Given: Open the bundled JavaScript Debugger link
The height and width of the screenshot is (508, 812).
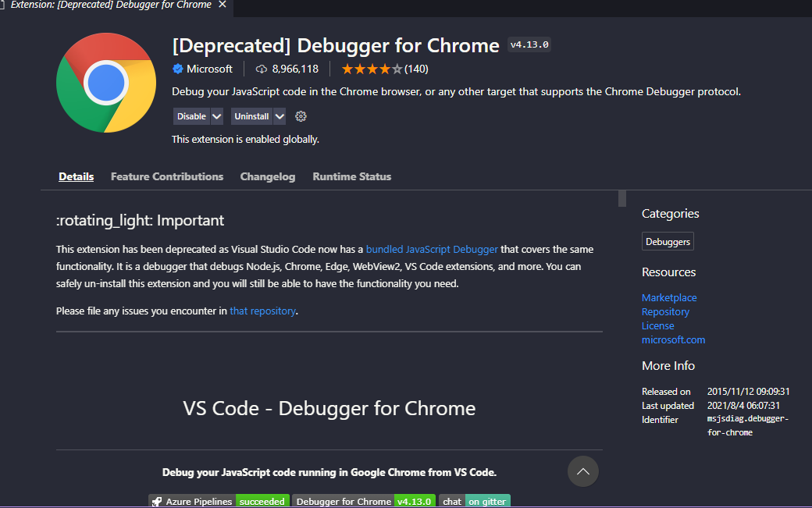Looking at the screenshot, I should (x=432, y=250).
